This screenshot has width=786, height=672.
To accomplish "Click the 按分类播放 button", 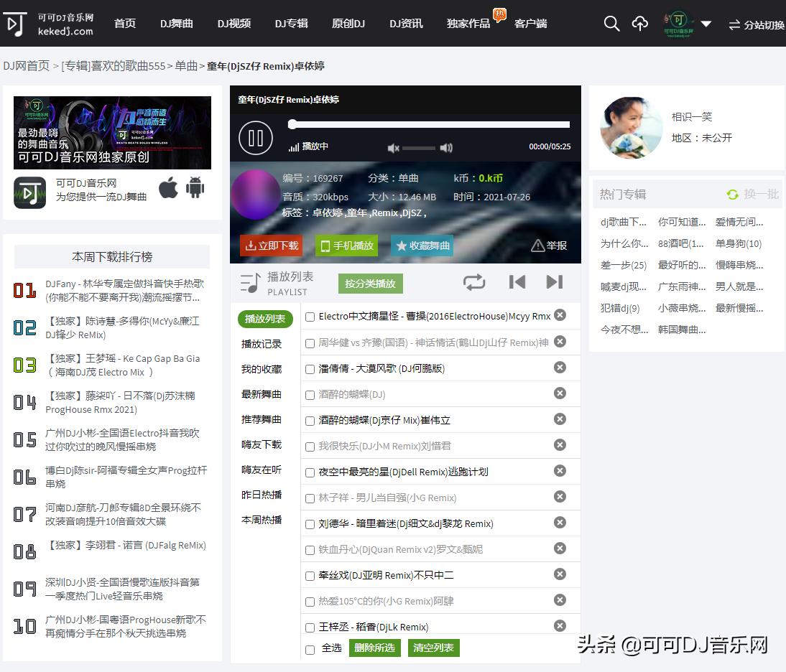I will [371, 284].
